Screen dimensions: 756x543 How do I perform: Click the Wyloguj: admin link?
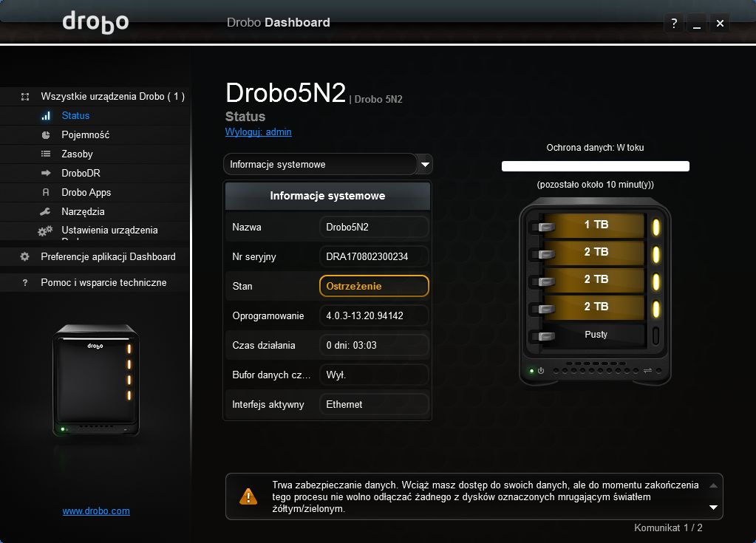pyautogui.click(x=259, y=132)
